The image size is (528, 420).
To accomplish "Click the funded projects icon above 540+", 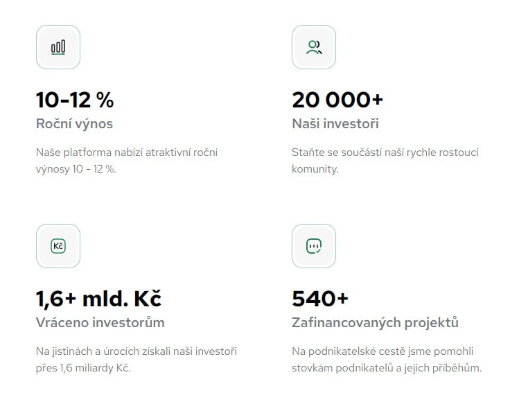I will [314, 246].
